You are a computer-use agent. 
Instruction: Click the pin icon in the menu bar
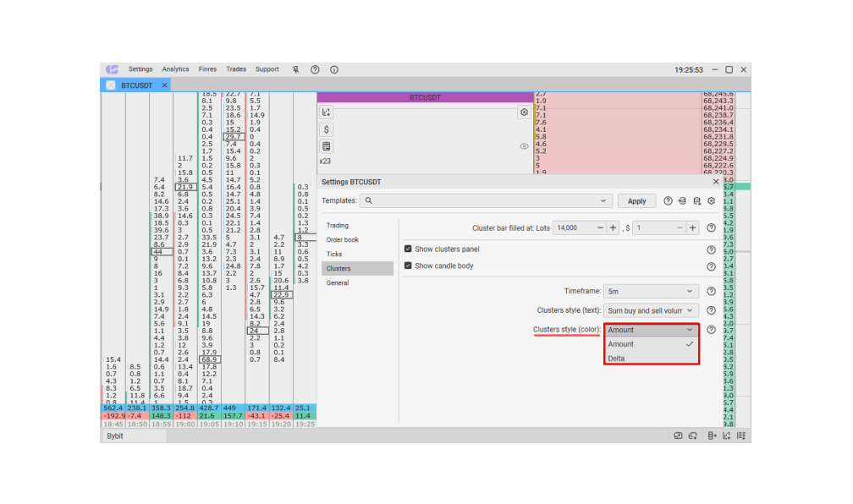(x=296, y=69)
